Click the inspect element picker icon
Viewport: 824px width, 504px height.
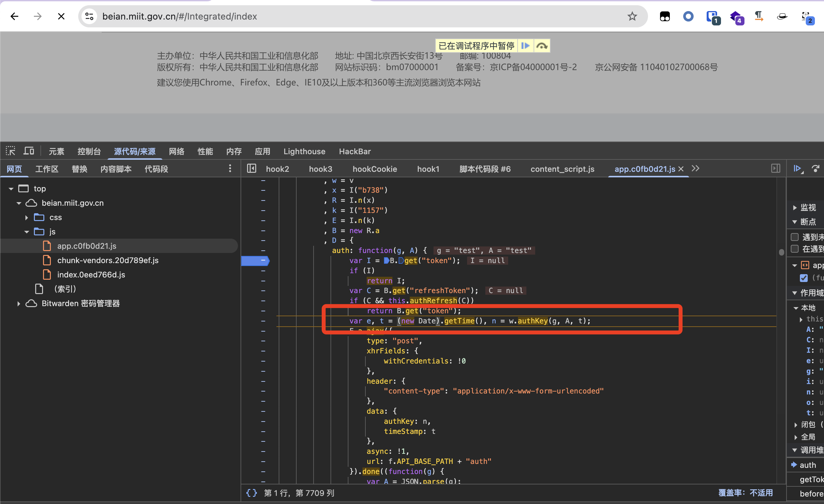click(10, 151)
